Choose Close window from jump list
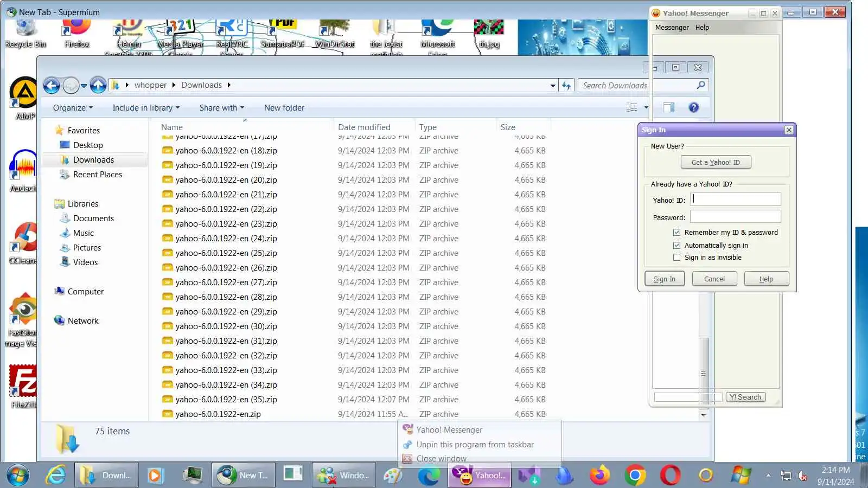The height and width of the screenshot is (488, 868). point(480,459)
